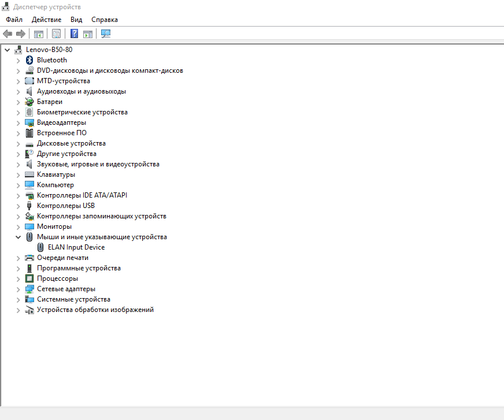This screenshot has height=420, width=504.
Task: Click the Устройства обработки изображений camera icon
Action: click(29, 310)
